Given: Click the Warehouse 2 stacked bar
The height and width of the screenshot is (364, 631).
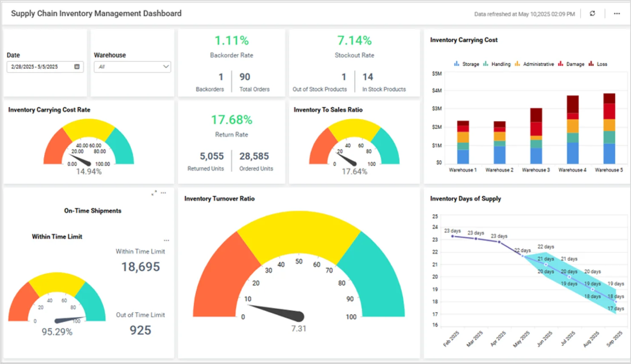Looking at the screenshot, I should coord(500,143).
